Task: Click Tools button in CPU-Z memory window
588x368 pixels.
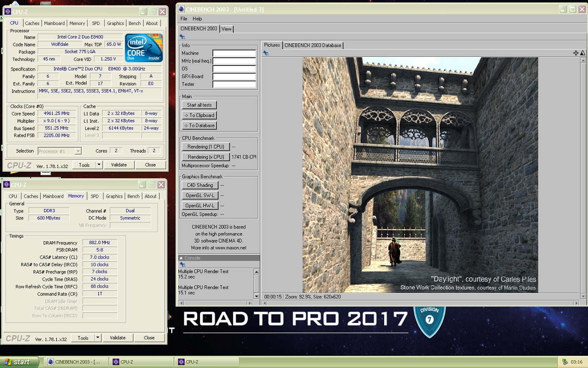Action: tap(83, 338)
